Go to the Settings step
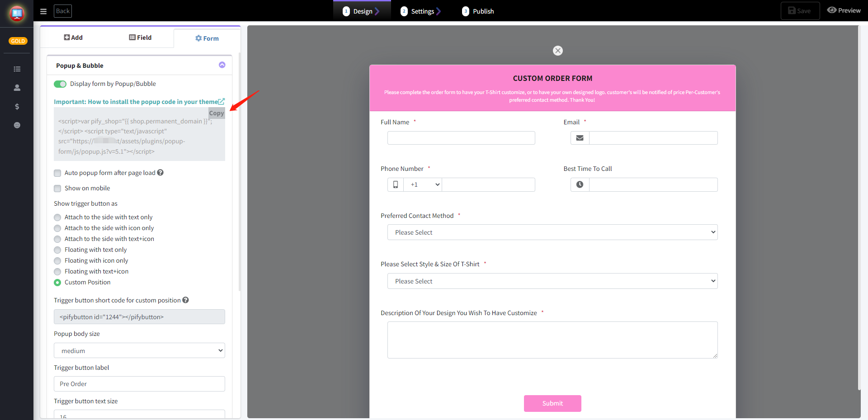The width and height of the screenshot is (868, 420). [420, 11]
